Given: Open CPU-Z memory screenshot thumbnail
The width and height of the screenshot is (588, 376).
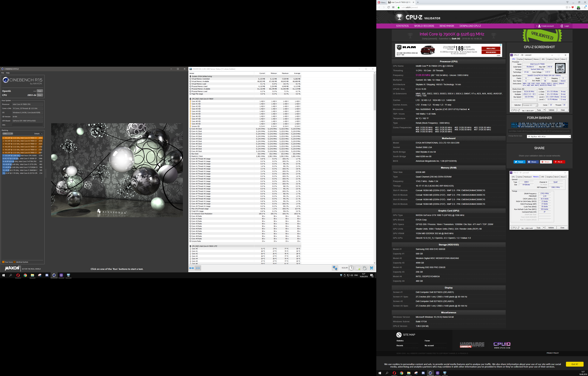Looking at the screenshot, I should tap(539, 200).
